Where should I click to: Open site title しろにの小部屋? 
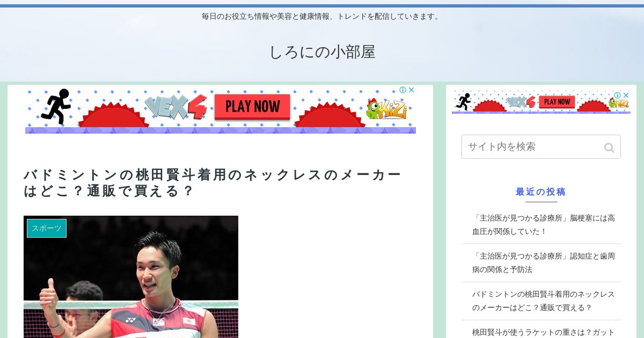pos(322,52)
